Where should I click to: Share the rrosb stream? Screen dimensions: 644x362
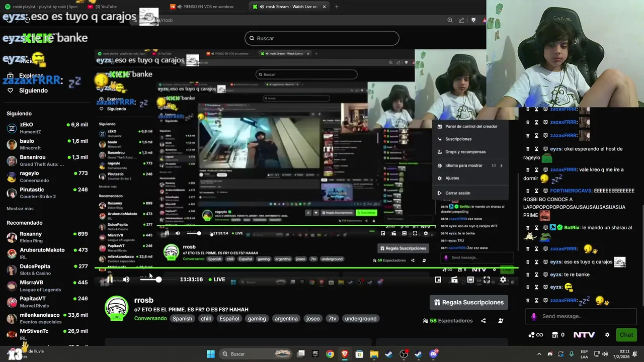coord(483,321)
